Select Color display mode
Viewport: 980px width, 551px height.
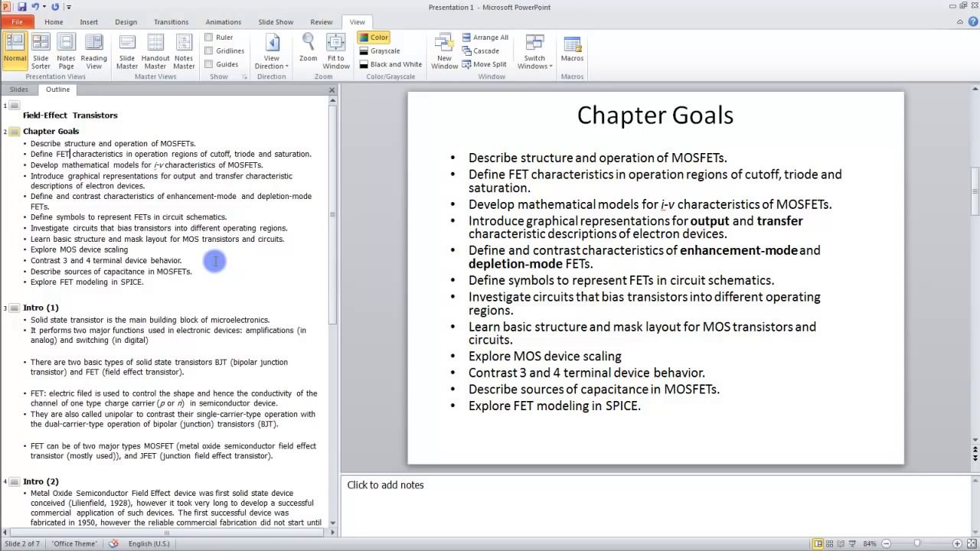point(374,37)
